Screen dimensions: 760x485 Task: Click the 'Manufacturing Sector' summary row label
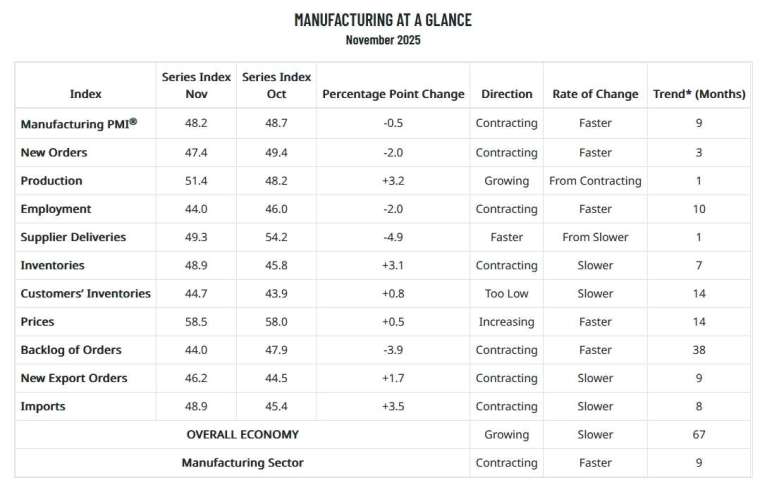(242, 463)
